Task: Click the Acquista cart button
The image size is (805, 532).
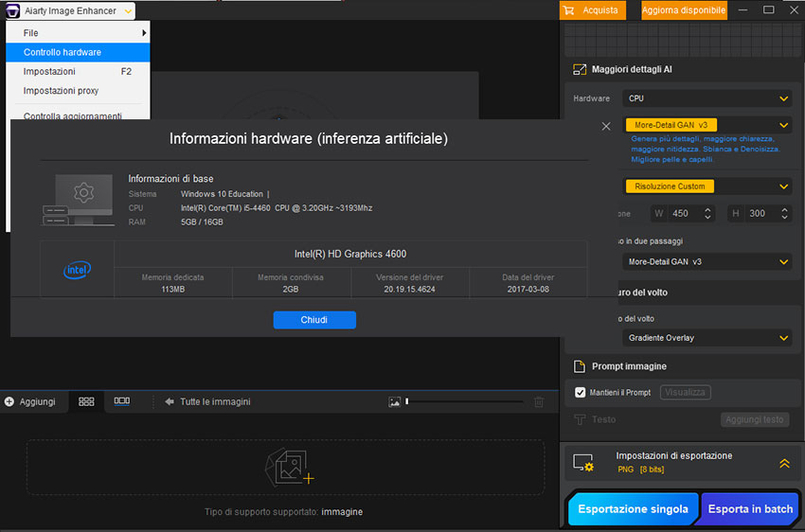Action: (593, 10)
